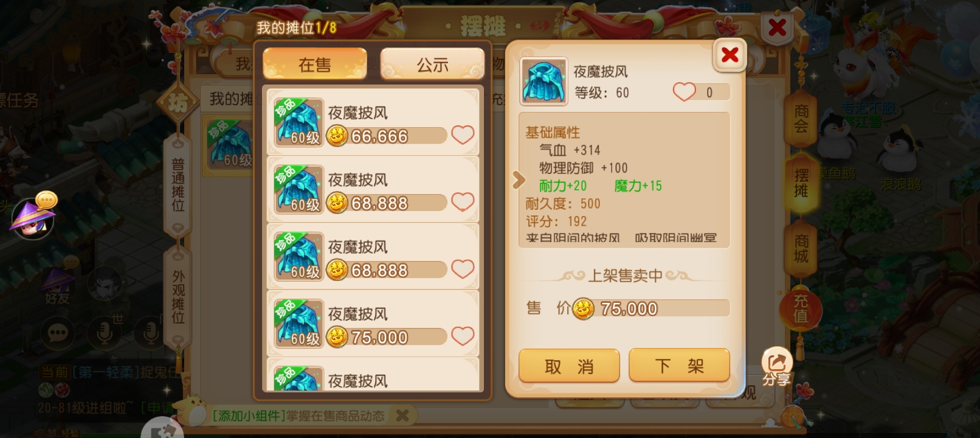The image size is (980, 438).
Task: Expand the details panel side arrow
Action: 518,180
